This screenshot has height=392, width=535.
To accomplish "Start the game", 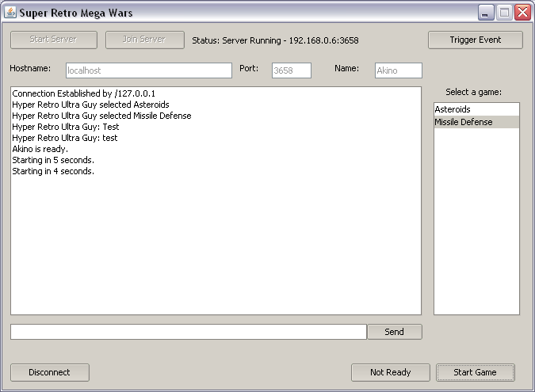I will (475, 372).
